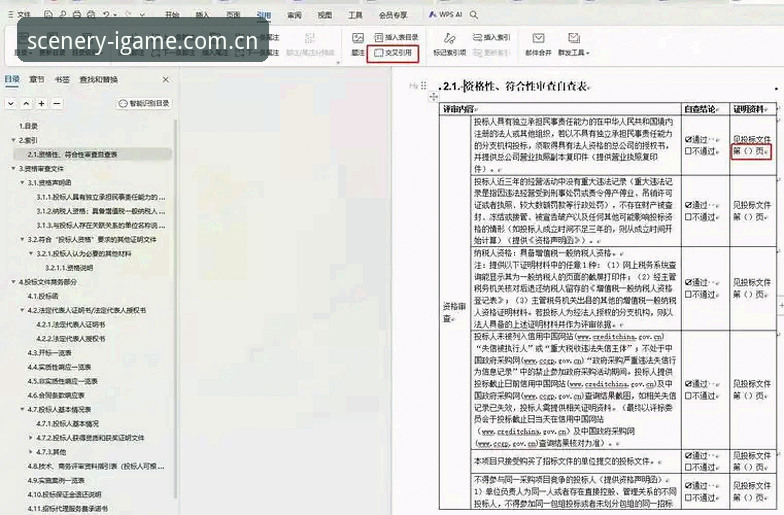Collapse the 4.投标文件商务部分 node

14,282
